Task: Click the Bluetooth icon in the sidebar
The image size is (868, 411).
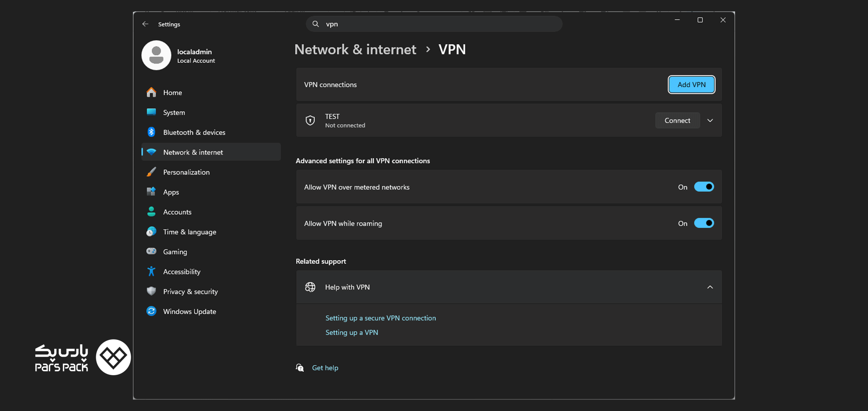Action: (x=151, y=132)
